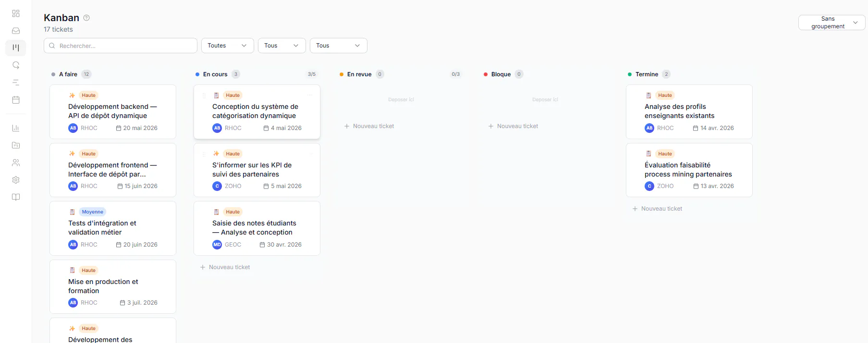Click the search magnifier icon in Rechercher field

[x=52, y=46]
